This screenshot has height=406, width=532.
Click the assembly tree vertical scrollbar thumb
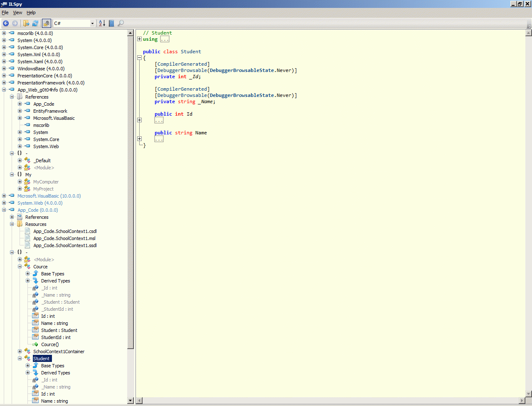pos(131,192)
